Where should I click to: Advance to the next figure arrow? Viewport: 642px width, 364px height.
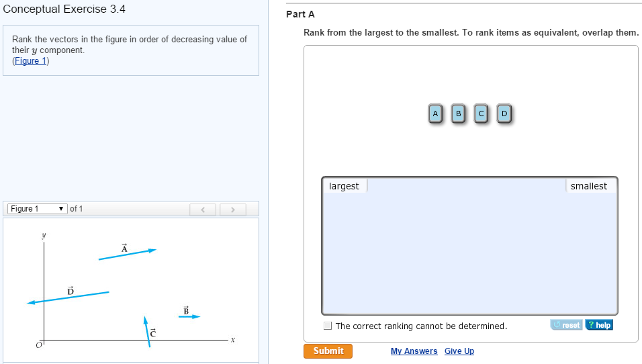coord(232,210)
